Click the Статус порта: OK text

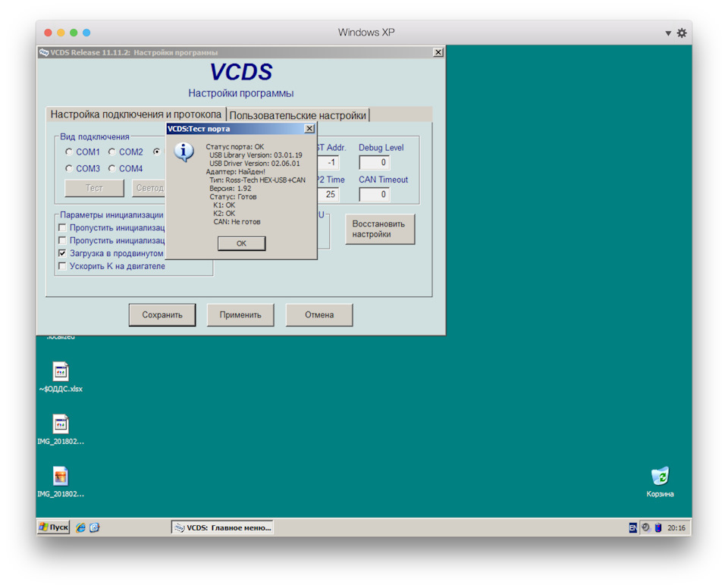(234, 147)
